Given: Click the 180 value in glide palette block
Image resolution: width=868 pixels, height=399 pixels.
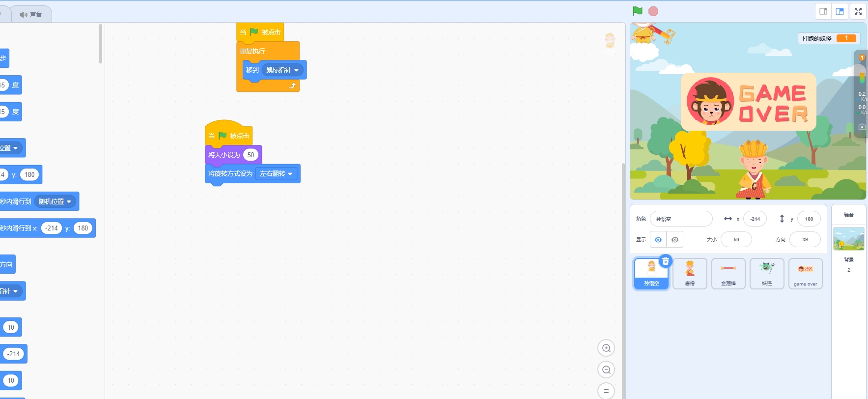Looking at the screenshot, I should [83, 228].
